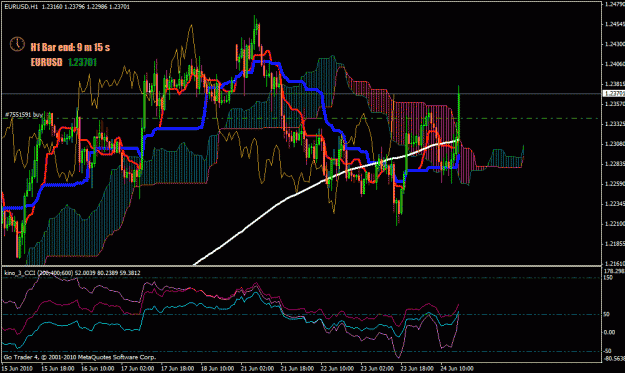Viewport: 625px width, 373px height.
Task: Click the 0.00 level label on CCI scale
Action: pyautogui.click(x=609, y=332)
